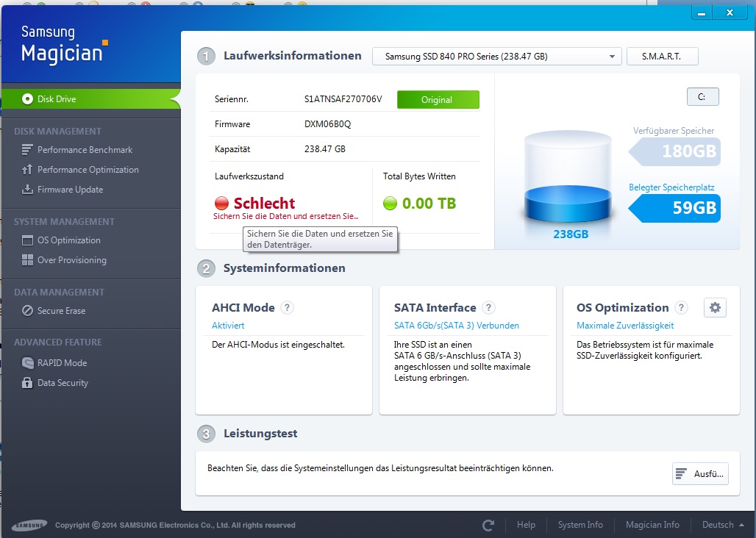Click the 59GB used storage label
This screenshot has height=538, width=756.
tap(675, 208)
